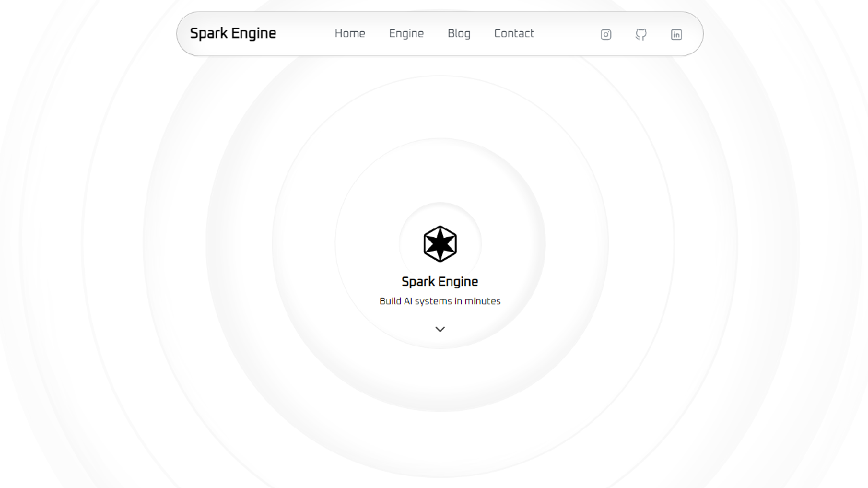
Task: Click the 'Build AI systems in minutes' tagline
Action: (x=439, y=301)
